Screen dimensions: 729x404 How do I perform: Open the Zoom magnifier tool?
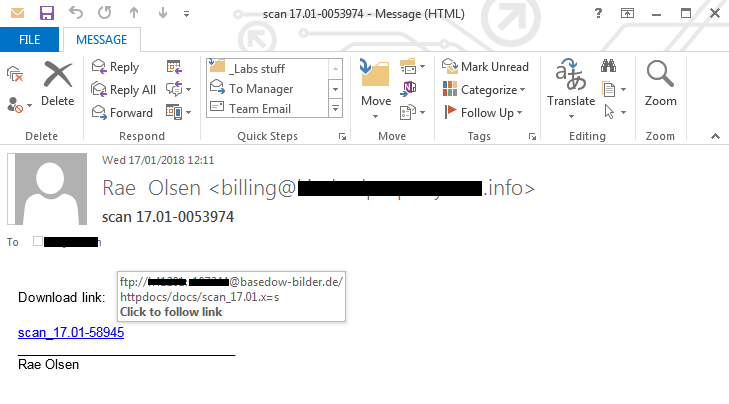pyautogui.click(x=660, y=82)
